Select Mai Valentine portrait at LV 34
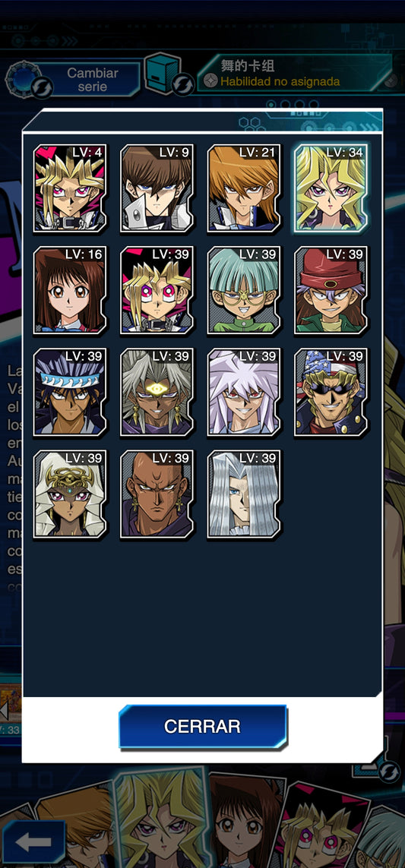Image resolution: width=405 pixels, height=868 pixels. coord(331,189)
